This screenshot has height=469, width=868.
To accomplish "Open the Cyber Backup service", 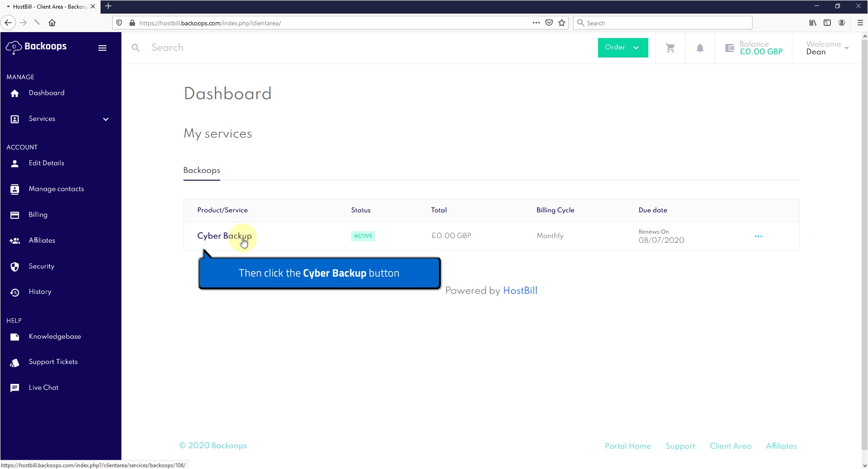I will click(x=224, y=236).
